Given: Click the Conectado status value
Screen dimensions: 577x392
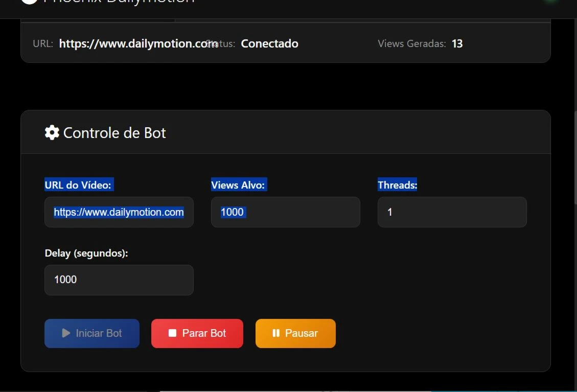Looking at the screenshot, I should point(269,43).
